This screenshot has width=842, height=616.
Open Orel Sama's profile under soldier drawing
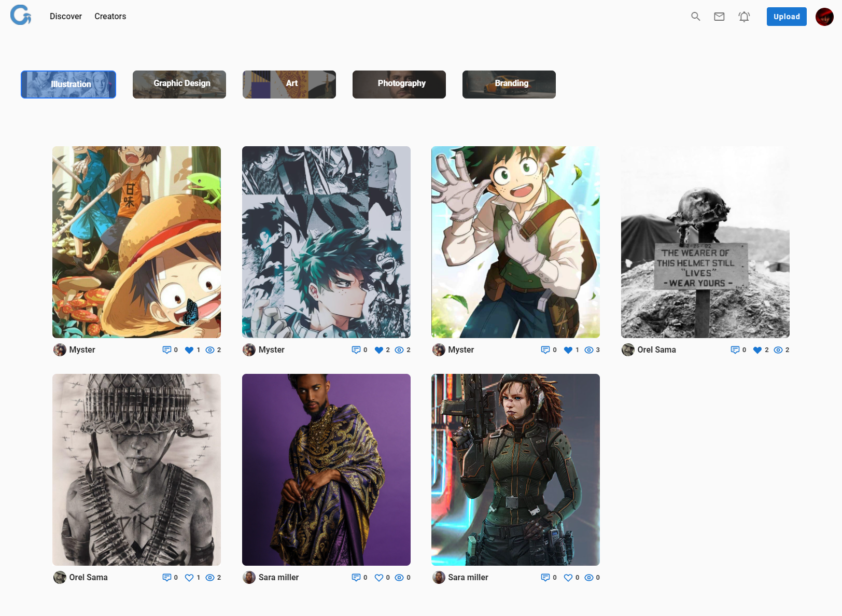coord(89,578)
